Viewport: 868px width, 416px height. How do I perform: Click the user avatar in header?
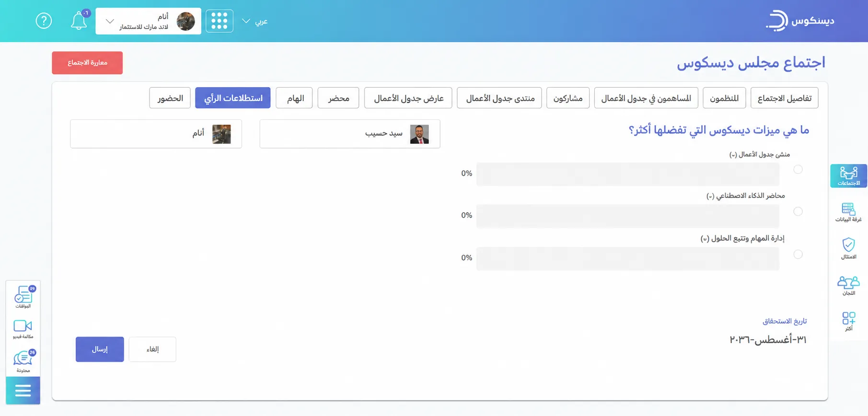coord(186,21)
